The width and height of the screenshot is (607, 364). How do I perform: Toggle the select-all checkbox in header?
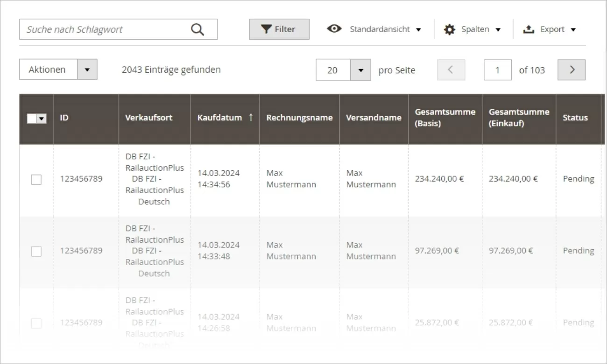coord(32,118)
